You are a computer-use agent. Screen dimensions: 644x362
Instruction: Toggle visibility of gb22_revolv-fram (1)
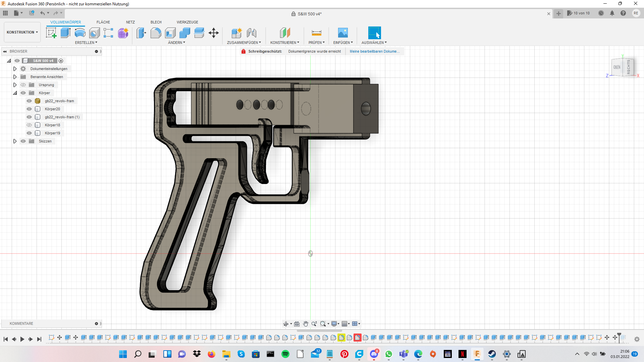tap(29, 117)
